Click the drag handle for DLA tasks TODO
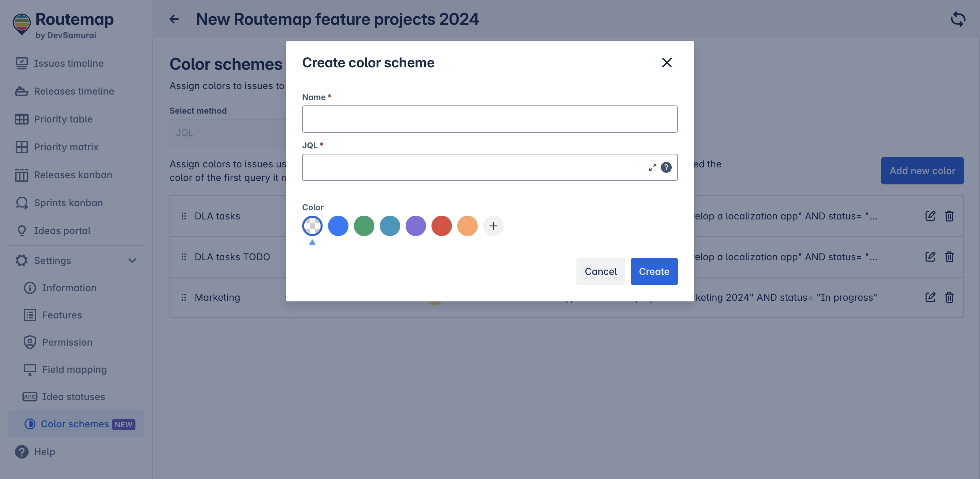This screenshot has height=479, width=980. pos(184,257)
